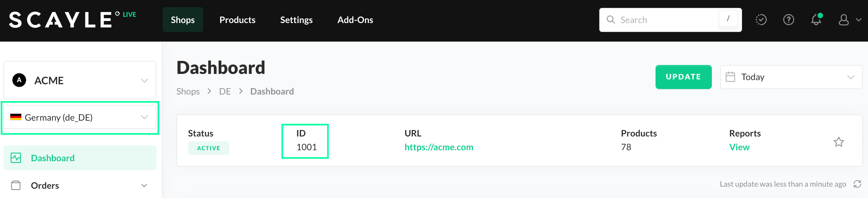Open the https://acme.com link

coord(439,147)
